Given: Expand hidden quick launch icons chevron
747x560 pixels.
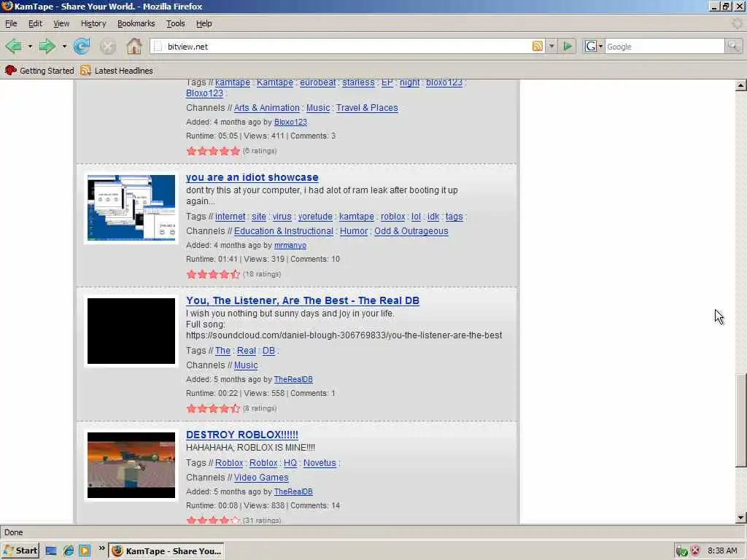Looking at the screenshot, I should pos(101,548).
